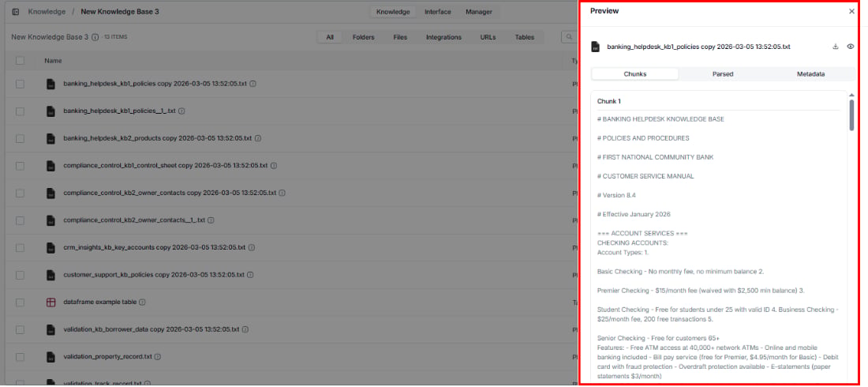Check the box for compliance_control_kb1_control_sheet copy
Screen dimensions: 868x387
pyautogui.click(x=20, y=166)
